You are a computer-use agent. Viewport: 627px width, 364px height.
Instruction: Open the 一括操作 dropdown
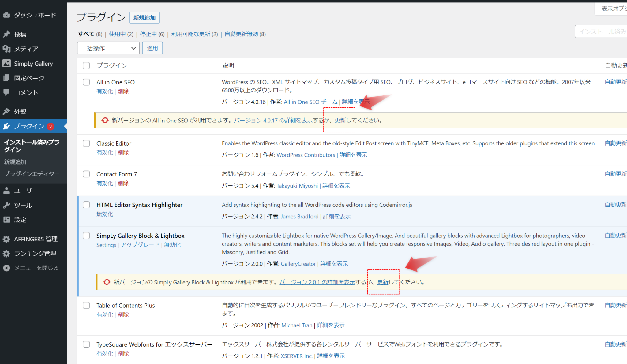tap(108, 48)
